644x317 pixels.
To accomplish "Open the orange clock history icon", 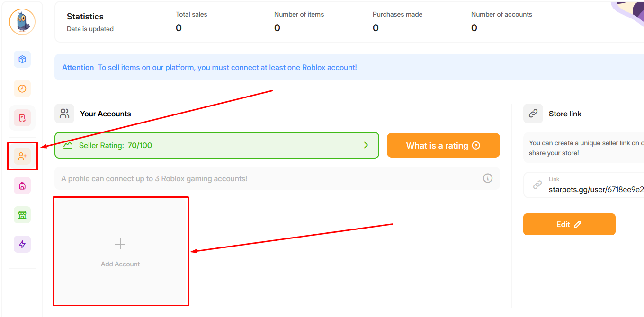I will point(22,88).
